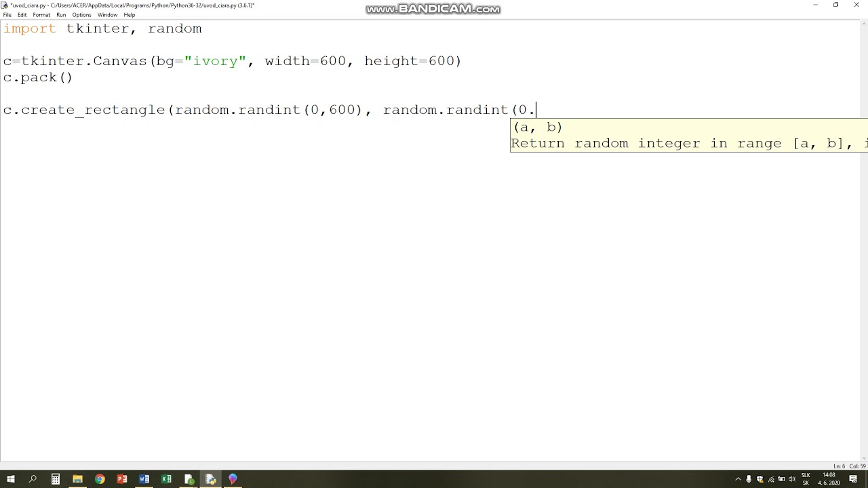Click the '(a, b)' calltip signature
Image resolution: width=868 pixels, height=488 pixels.
click(538, 127)
